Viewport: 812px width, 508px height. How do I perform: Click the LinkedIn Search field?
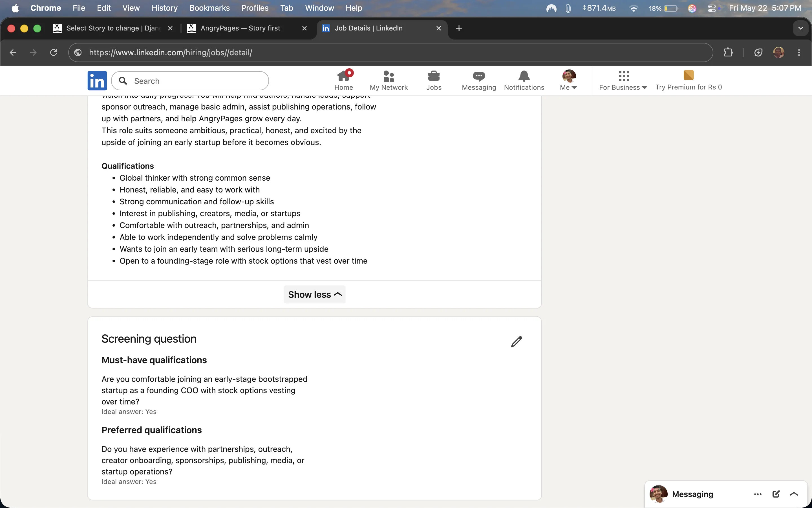190,81
